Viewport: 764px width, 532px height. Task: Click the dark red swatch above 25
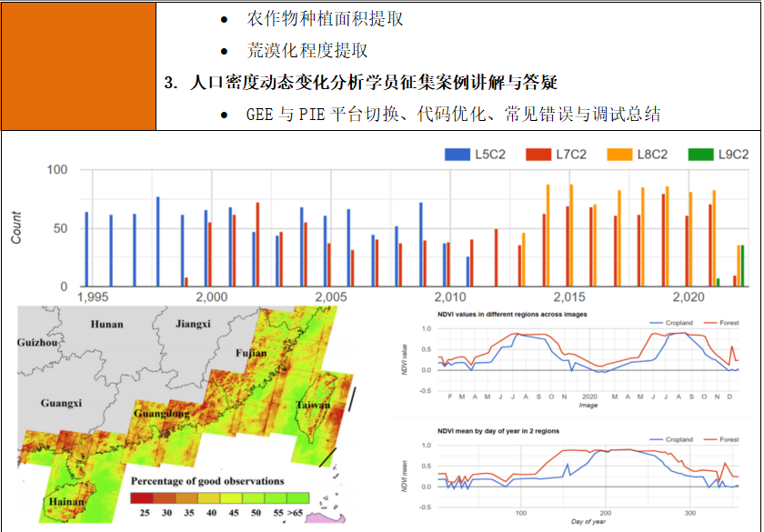[142, 498]
